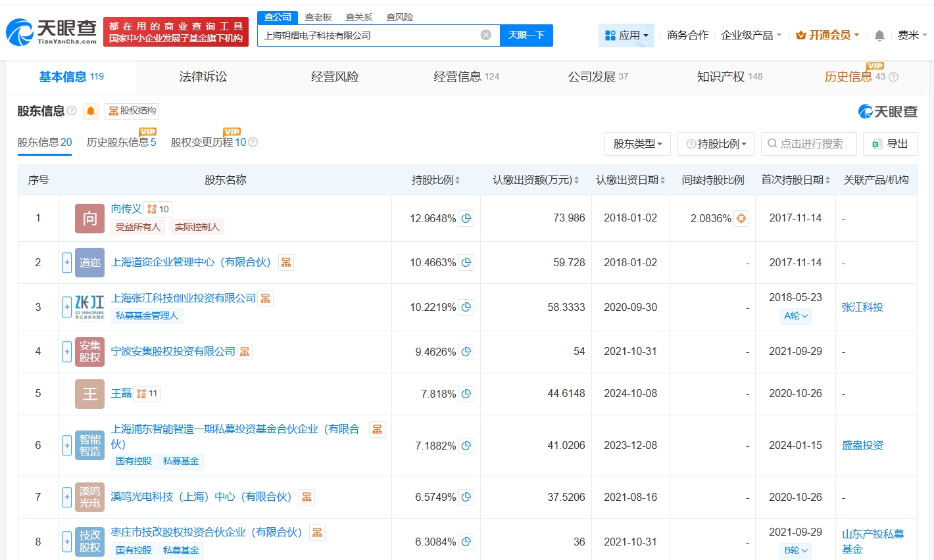
Task: Click the help icon beside 股东信息 heading
Action: [72, 111]
